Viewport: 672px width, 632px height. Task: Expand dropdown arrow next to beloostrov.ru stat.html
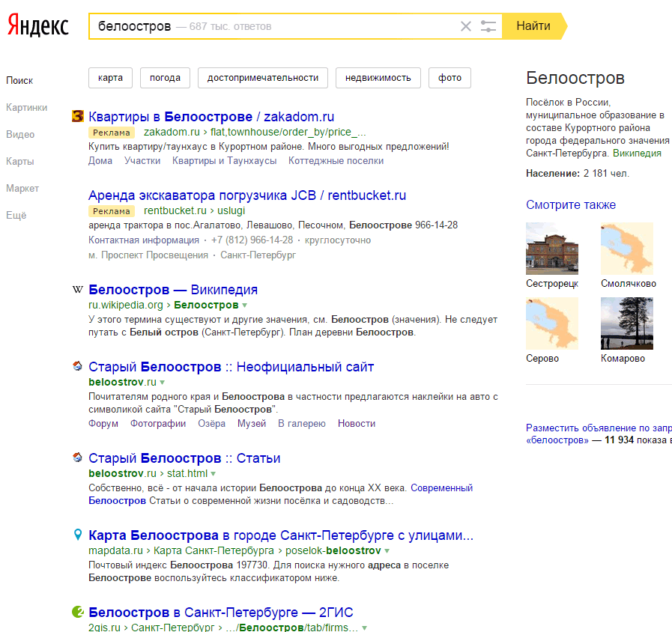pos(214,474)
